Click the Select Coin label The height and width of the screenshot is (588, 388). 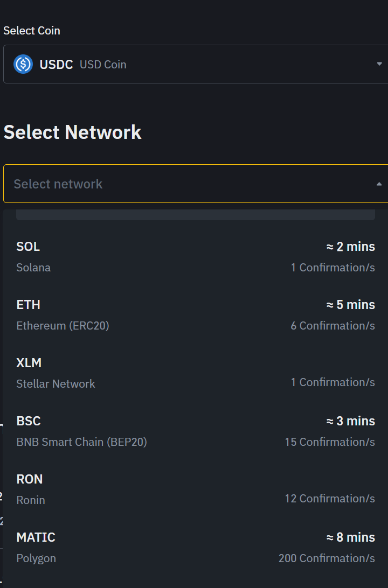click(x=32, y=31)
